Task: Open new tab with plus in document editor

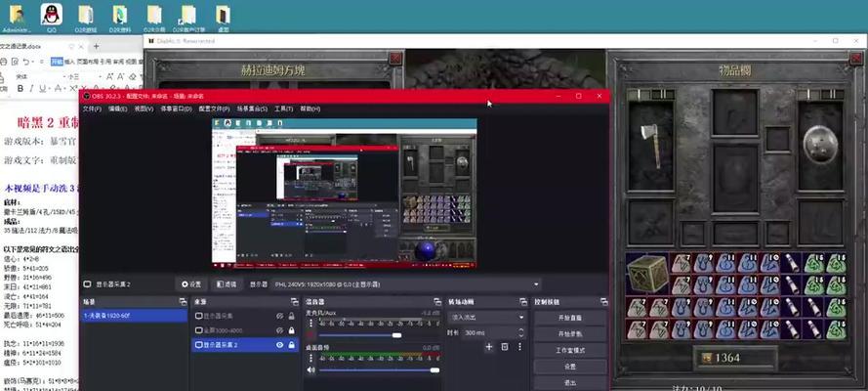Action: pyautogui.click(x=96, y=46)
